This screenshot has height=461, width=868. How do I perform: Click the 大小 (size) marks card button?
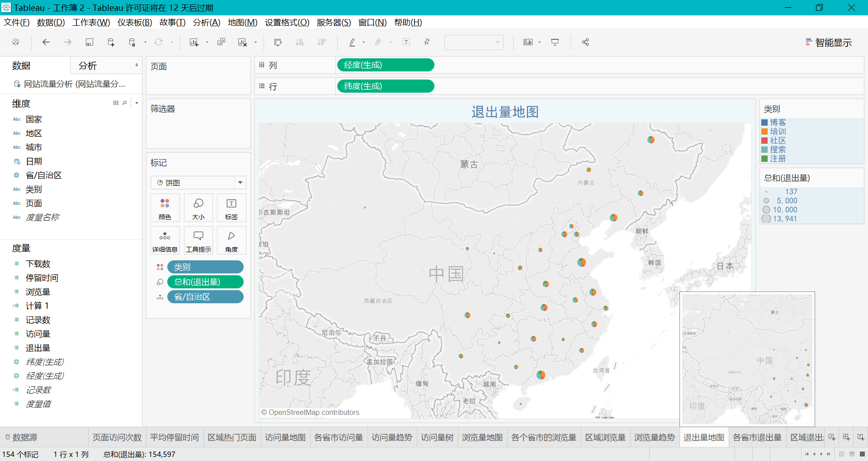tap(198, 208)
